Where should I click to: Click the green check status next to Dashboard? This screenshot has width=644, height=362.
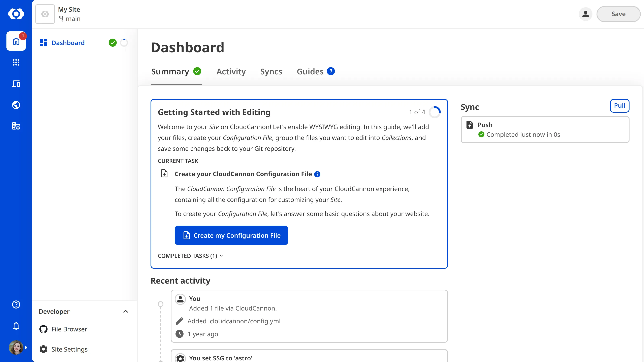(x=112, y=43)
